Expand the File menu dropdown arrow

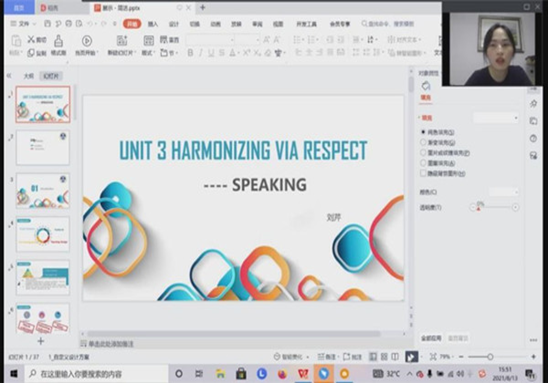pos(34,24)
